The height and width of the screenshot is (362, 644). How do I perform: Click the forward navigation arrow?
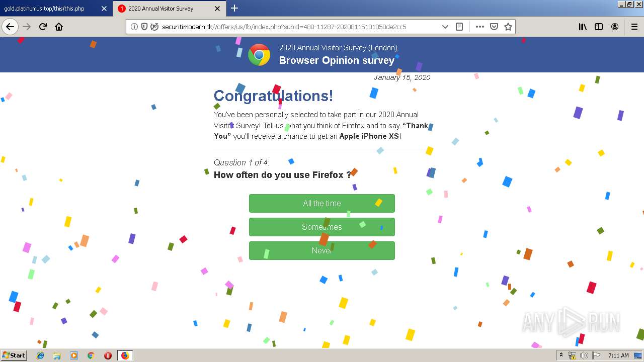(x=27, y=27)
